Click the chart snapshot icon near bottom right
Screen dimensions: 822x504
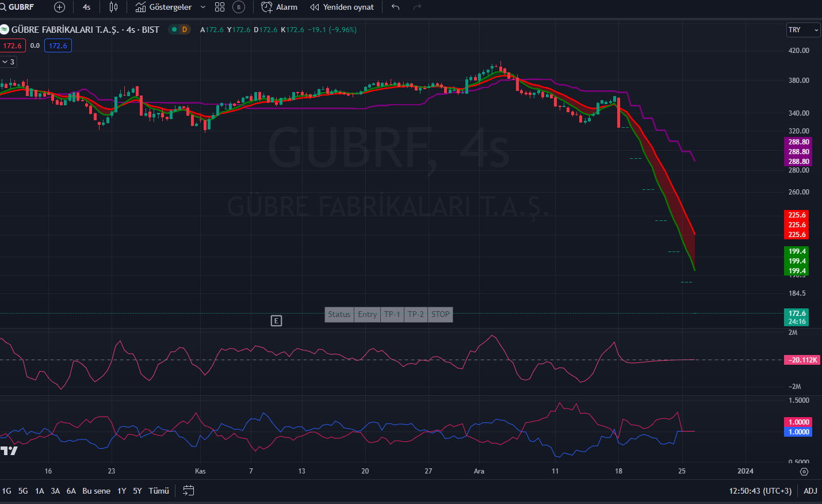click(x=804, y=471)
